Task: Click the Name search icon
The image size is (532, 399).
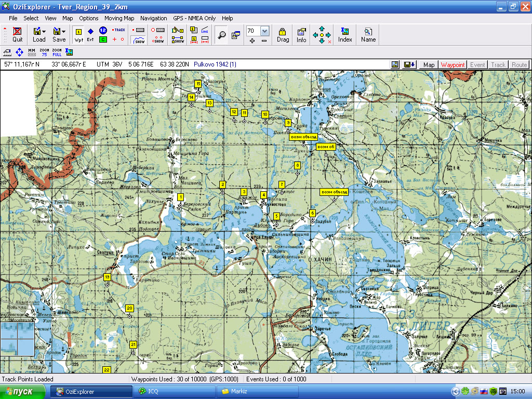Action: (368, 34)
